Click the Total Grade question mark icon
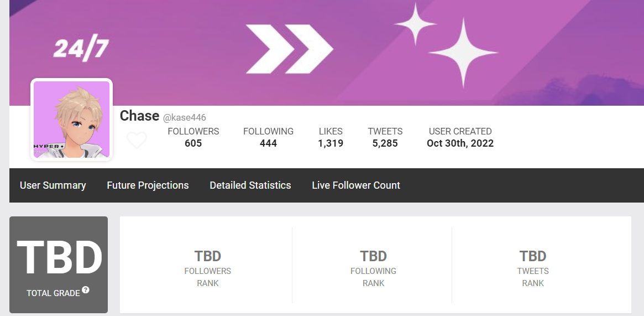 [86, 289]
